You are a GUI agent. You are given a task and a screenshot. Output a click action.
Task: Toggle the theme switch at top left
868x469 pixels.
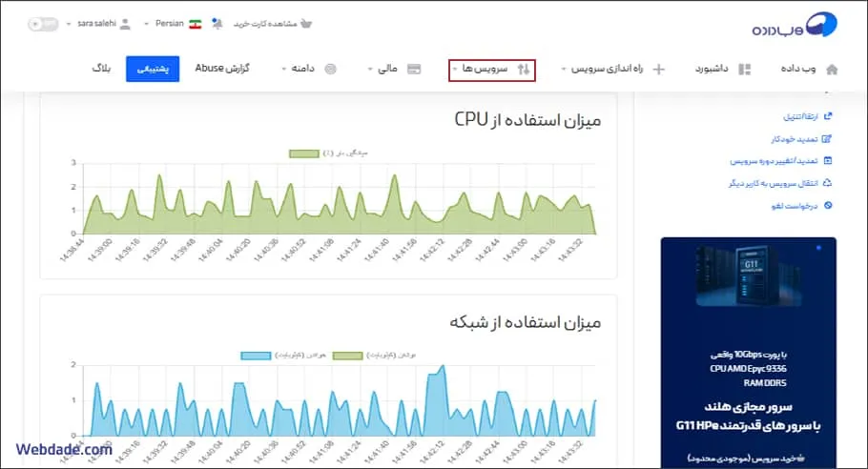pos(43,23)
